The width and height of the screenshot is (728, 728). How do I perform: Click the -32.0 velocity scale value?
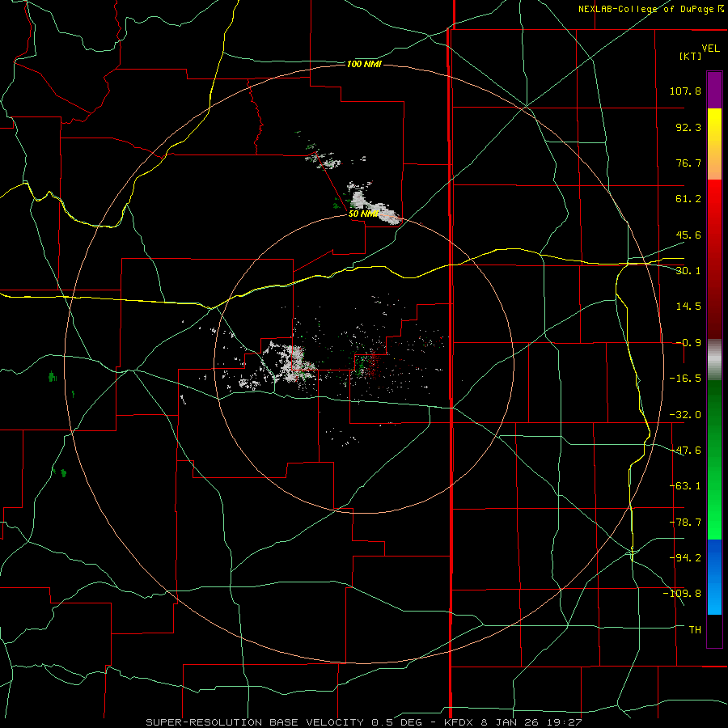pos(685,415)
